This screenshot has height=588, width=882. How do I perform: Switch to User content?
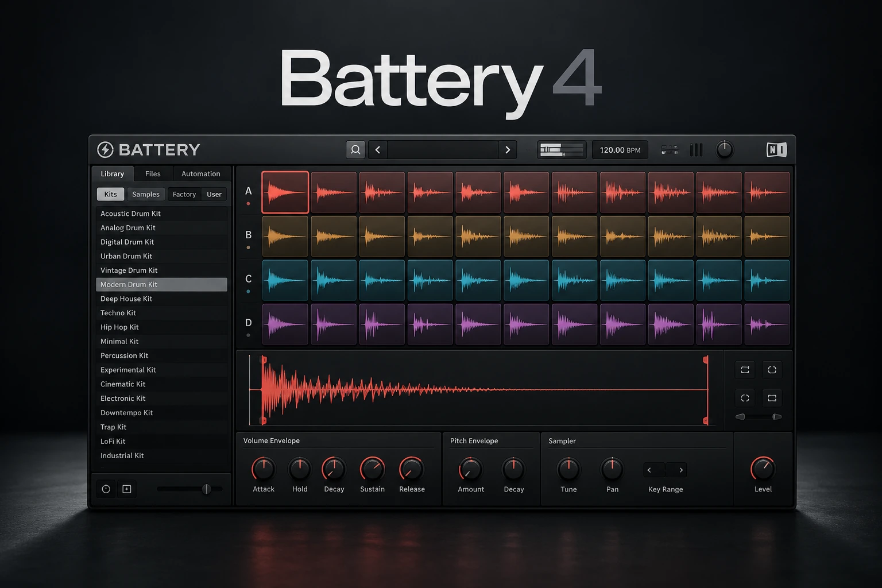[x=214, y=194]
